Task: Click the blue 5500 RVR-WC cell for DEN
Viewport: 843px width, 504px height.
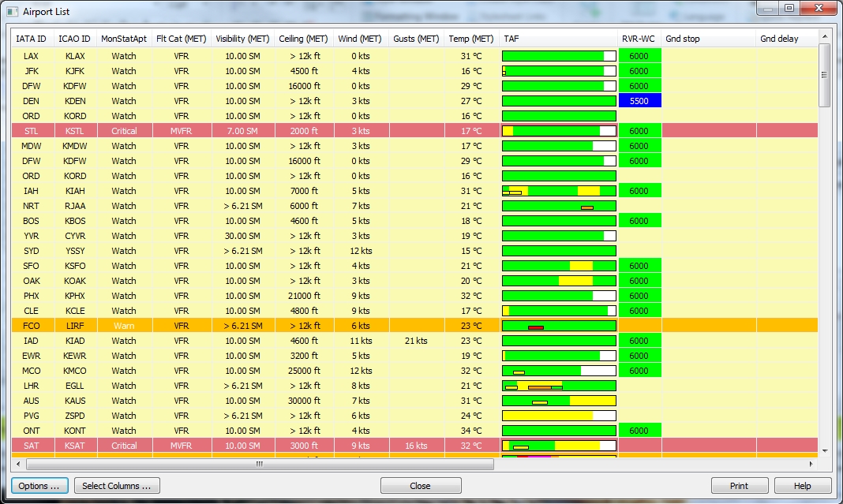Action: tap(639, 101)
